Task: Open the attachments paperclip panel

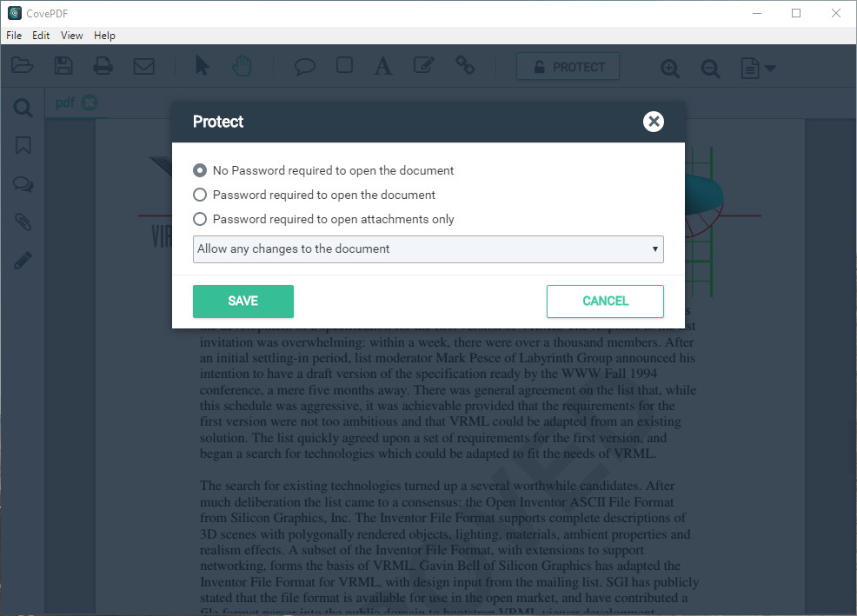Action: pyautogui.click(x=23, y=222)
